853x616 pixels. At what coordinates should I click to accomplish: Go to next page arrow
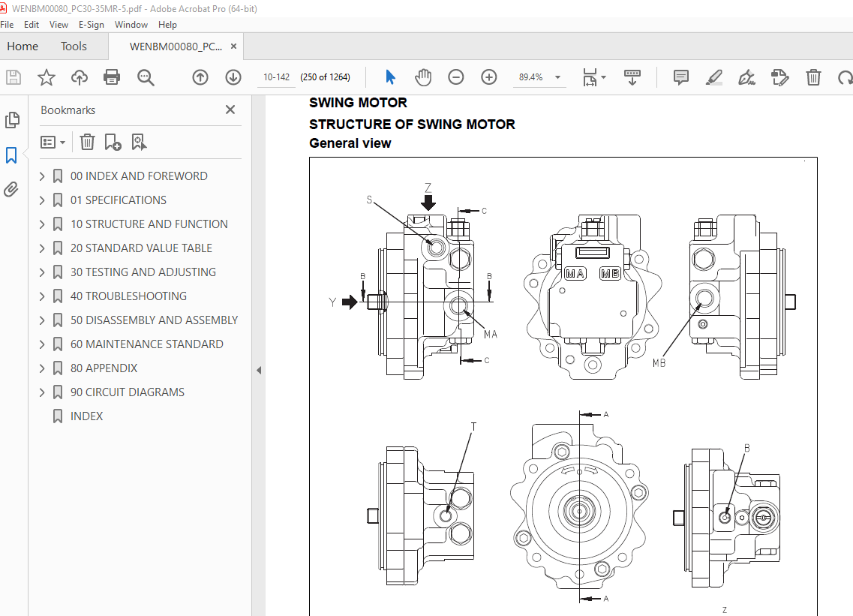pyautogui.click(x=233, y=77)
